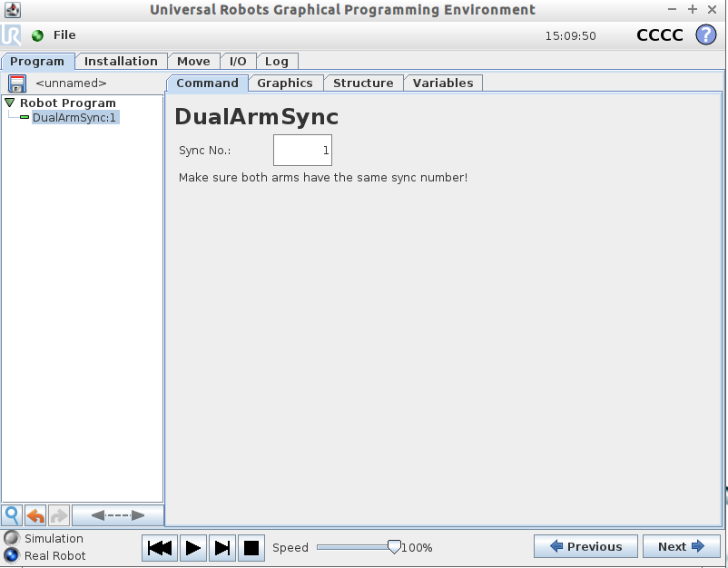The width and height of the screenshot is (728, 568).
Task: Step forward one program step
Action: [222, 548]
